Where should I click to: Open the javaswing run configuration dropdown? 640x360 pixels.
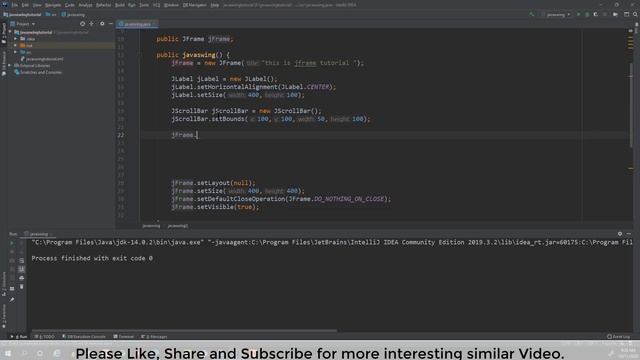click(x=556, y=14)
